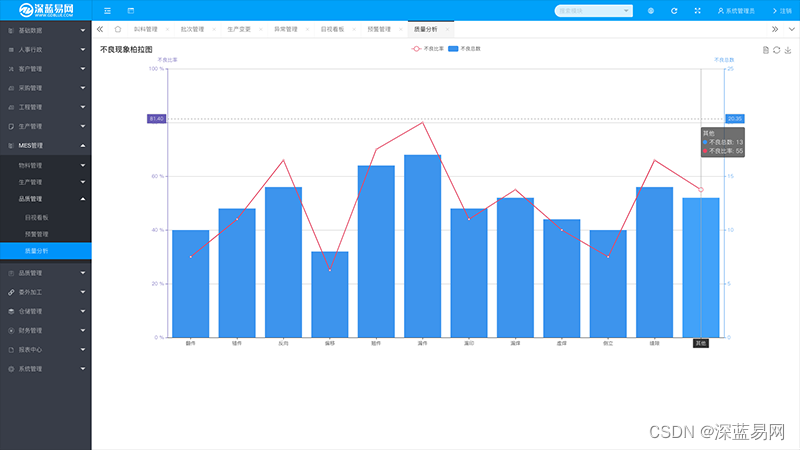Toggle 不良比率 line series in legend
Image resolution: width=800 pixels, height=450 pixels.
427,48
